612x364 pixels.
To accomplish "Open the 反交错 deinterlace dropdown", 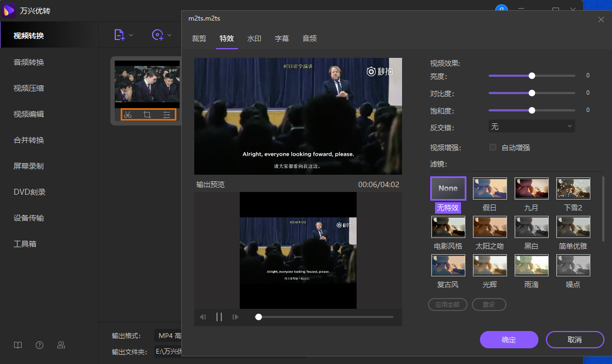I will 531,125.
